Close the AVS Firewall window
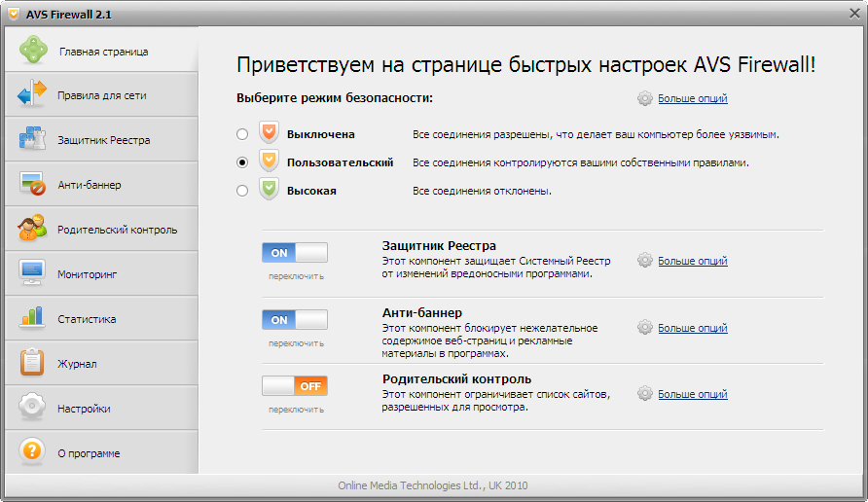The height and width of the screenshot is (502, 868). click(x=854, y=14)
